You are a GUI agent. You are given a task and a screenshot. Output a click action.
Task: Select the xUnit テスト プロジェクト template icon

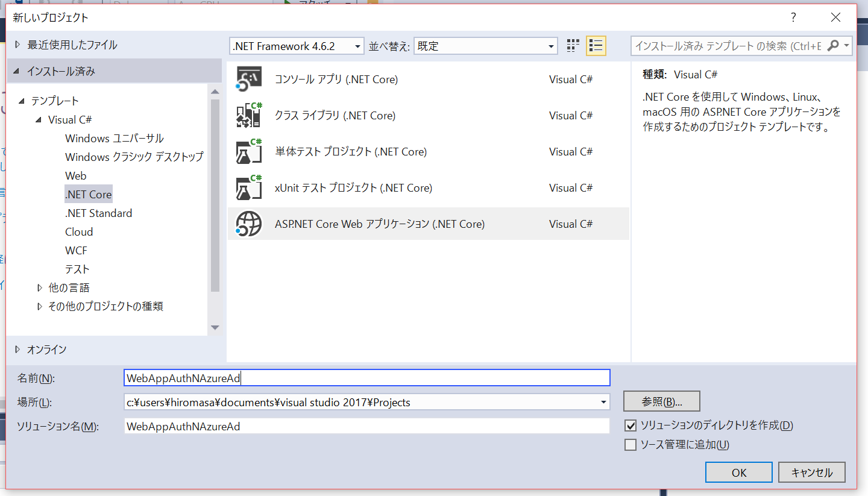(248, 187)
